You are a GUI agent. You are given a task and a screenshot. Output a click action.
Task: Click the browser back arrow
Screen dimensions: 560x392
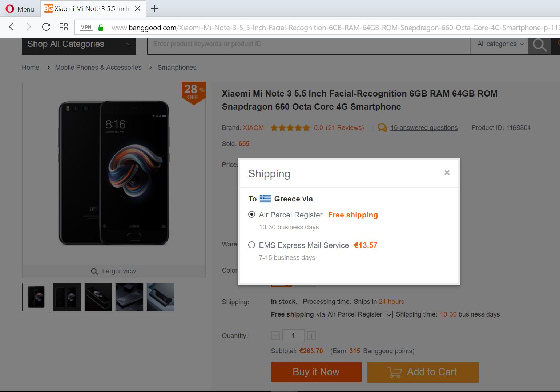point(12,27)
